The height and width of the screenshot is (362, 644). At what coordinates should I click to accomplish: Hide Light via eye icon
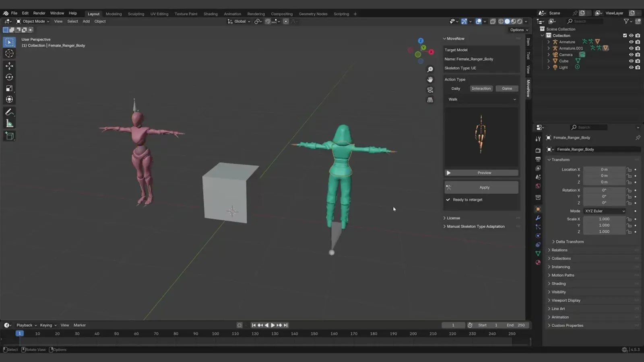pyautogui.click(x=631, y=68)
